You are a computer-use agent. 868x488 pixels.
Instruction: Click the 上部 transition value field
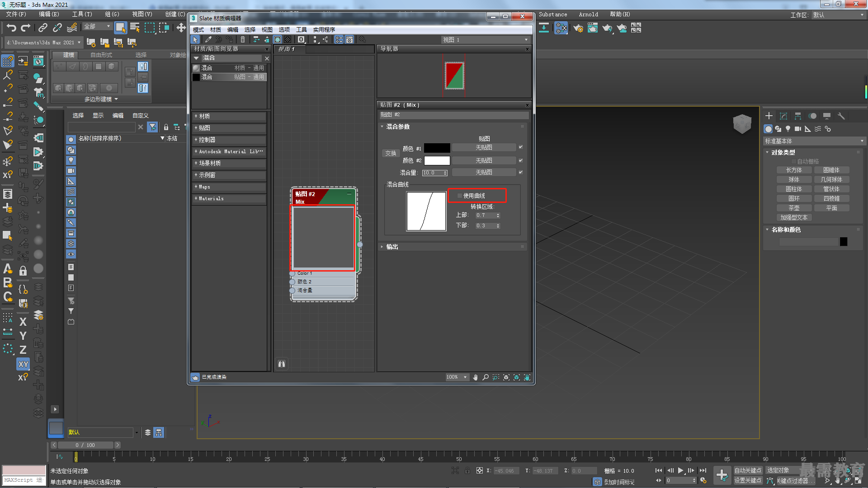[x=485, y=216]
